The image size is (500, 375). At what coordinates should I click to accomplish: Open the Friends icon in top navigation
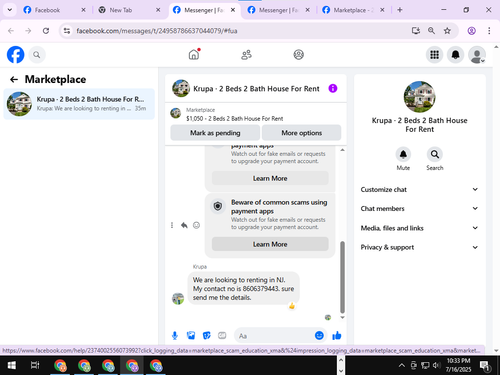(x=246, y=55)
